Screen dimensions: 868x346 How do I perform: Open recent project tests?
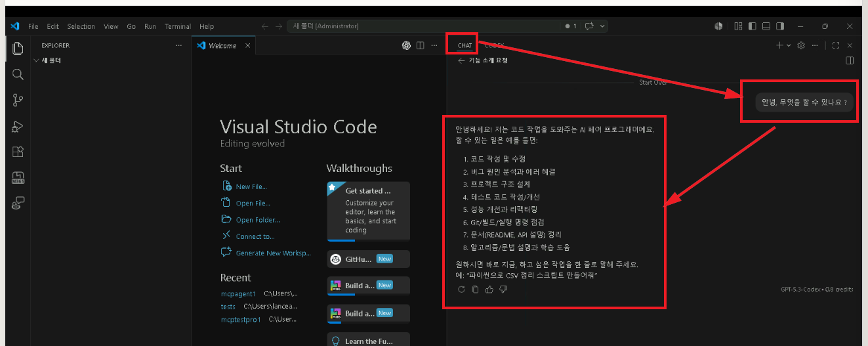228,306
